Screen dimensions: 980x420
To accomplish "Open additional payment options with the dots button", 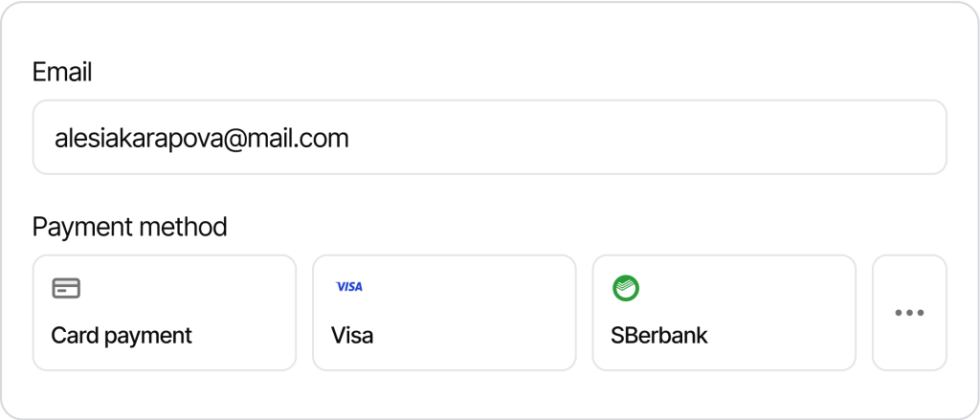I will [909, 313].
